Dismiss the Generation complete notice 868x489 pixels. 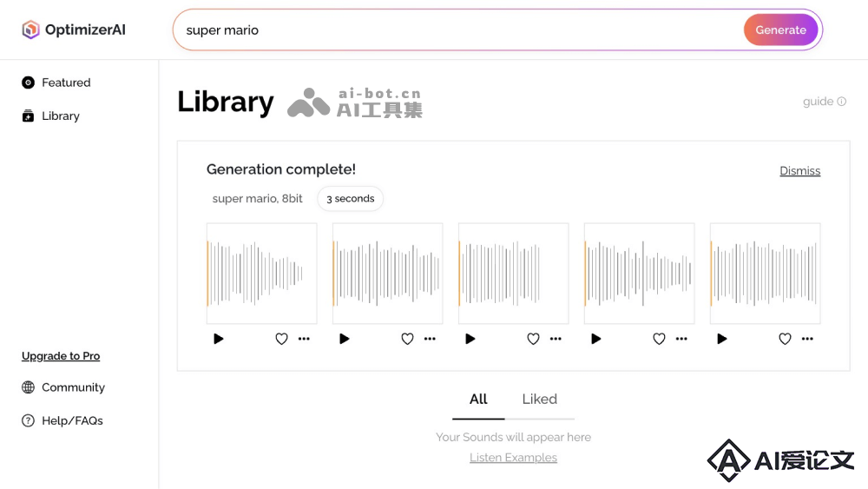click(x=800, y=170)
